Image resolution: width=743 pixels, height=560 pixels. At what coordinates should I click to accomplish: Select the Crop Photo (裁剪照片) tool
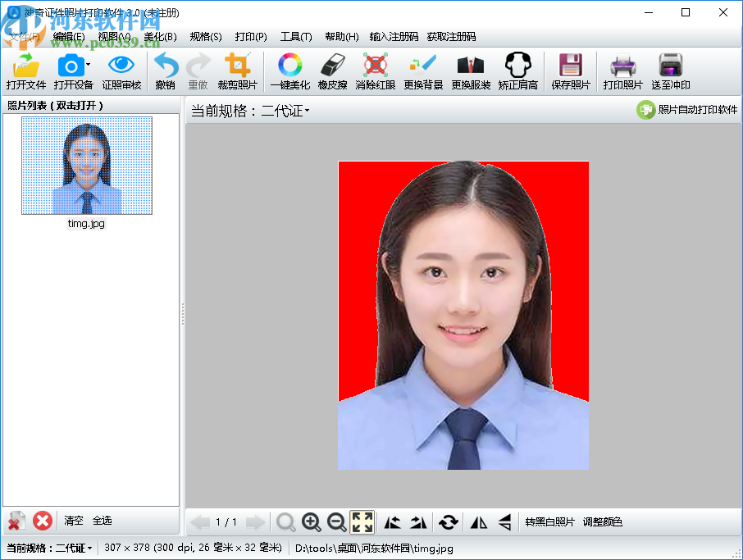coord(238,71)
